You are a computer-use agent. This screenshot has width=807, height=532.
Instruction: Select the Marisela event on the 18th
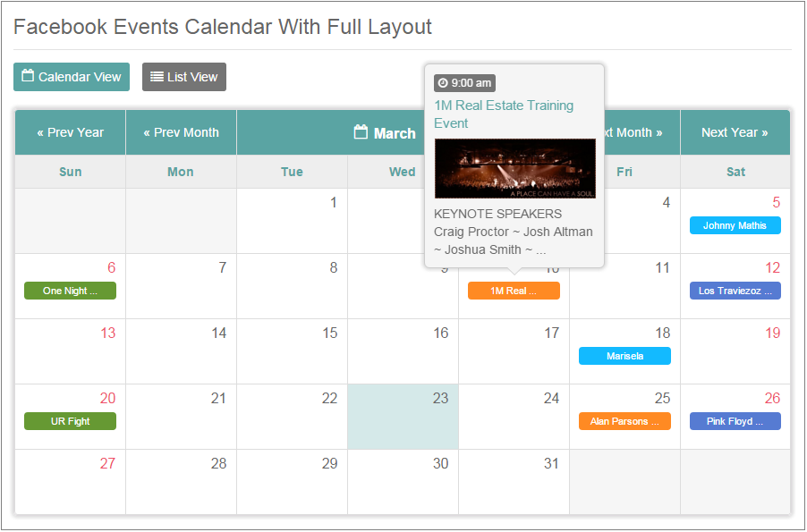click(x=624, y=356)
